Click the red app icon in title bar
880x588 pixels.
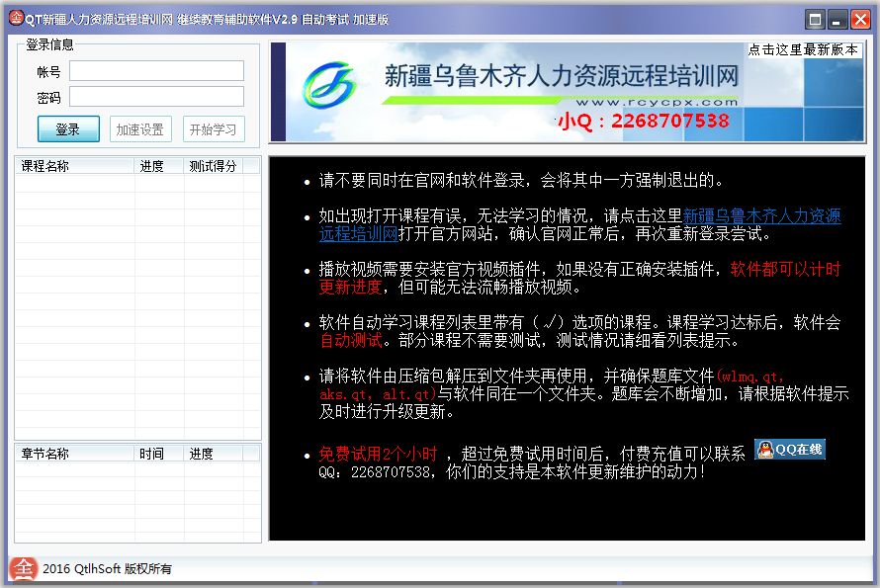pos(16,18)
